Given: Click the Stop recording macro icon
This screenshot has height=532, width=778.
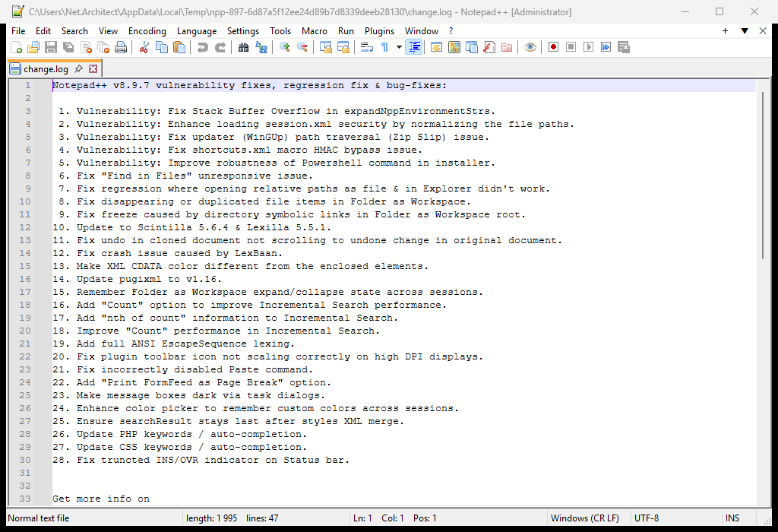Looking at the screenshot, I should 571,48.
